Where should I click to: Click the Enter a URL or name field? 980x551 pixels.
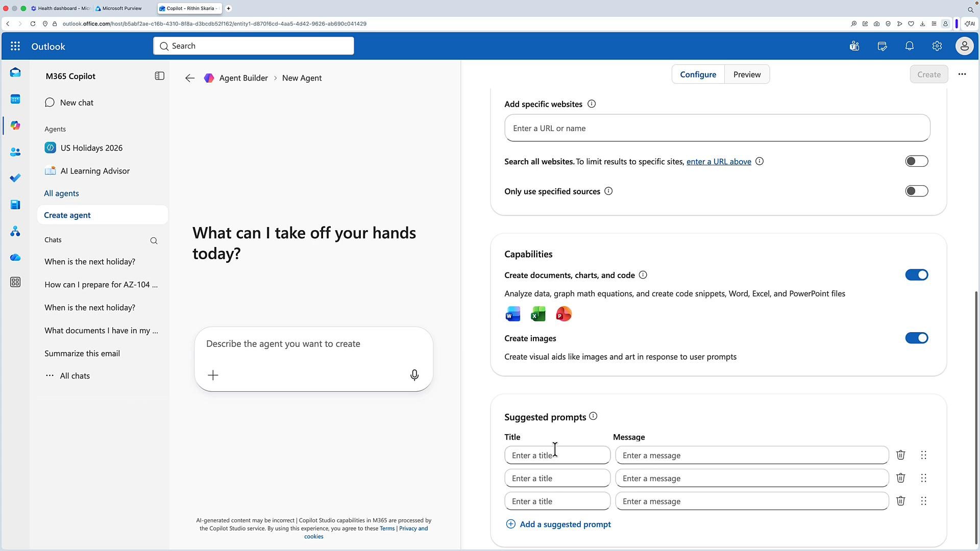[717, 128]
